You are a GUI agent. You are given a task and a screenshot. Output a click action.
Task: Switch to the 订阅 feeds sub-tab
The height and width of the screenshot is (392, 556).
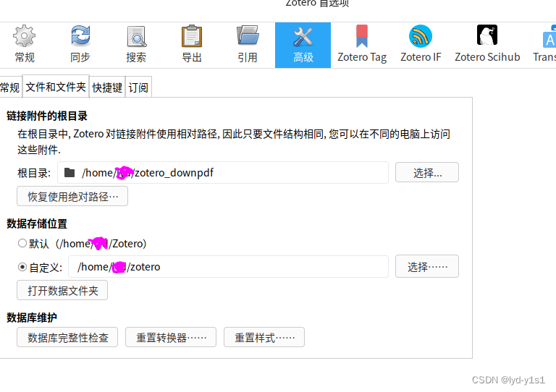138,87
